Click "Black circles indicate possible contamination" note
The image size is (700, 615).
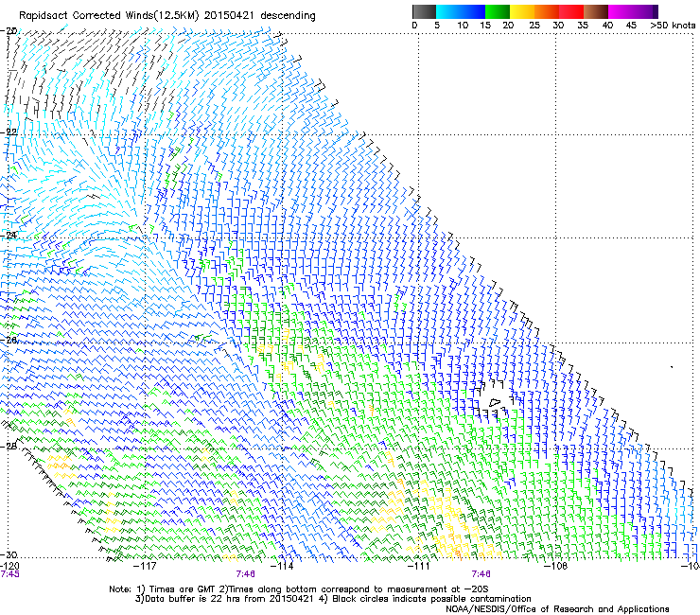point(431,599)
